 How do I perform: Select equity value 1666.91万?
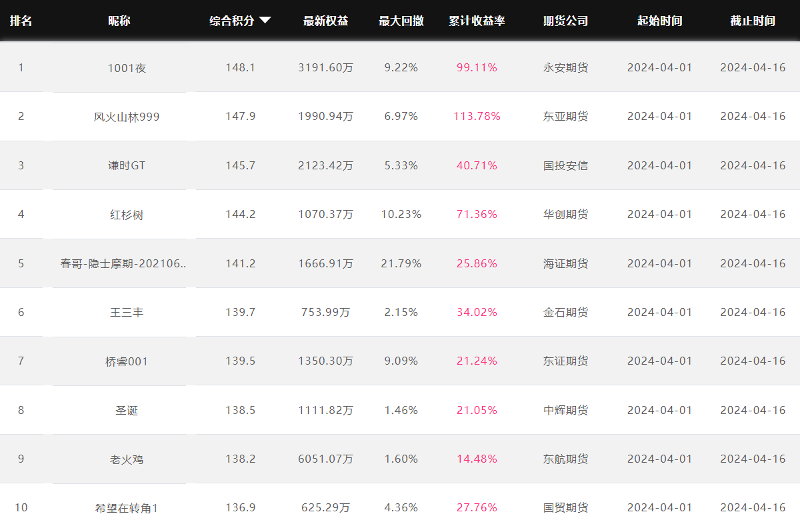point(325,263)
